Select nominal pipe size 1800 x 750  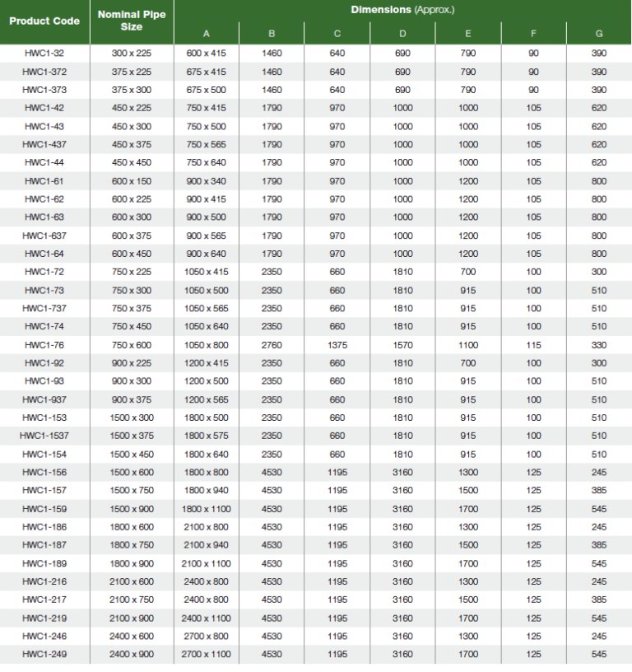[132, 545]
